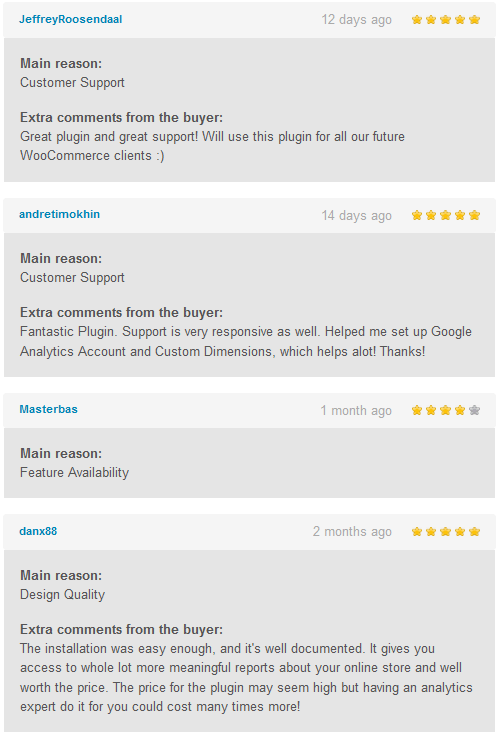Viewport: 502px width, 741px height.
Task: Open JeffreyRoosendaal's profile link
Action: pos(70,19)
